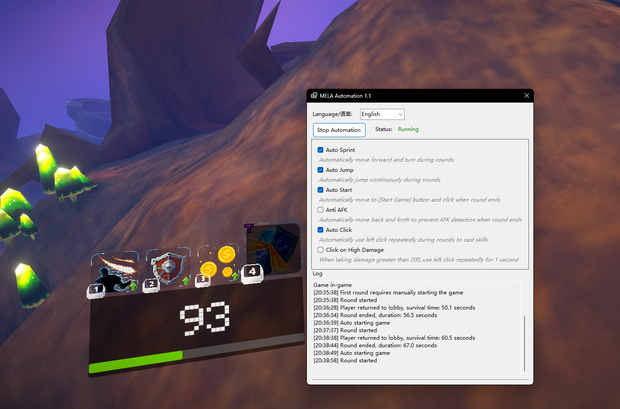Uncheck the Auto Jump option
620x409 pixels.
[x=320, y=170]
